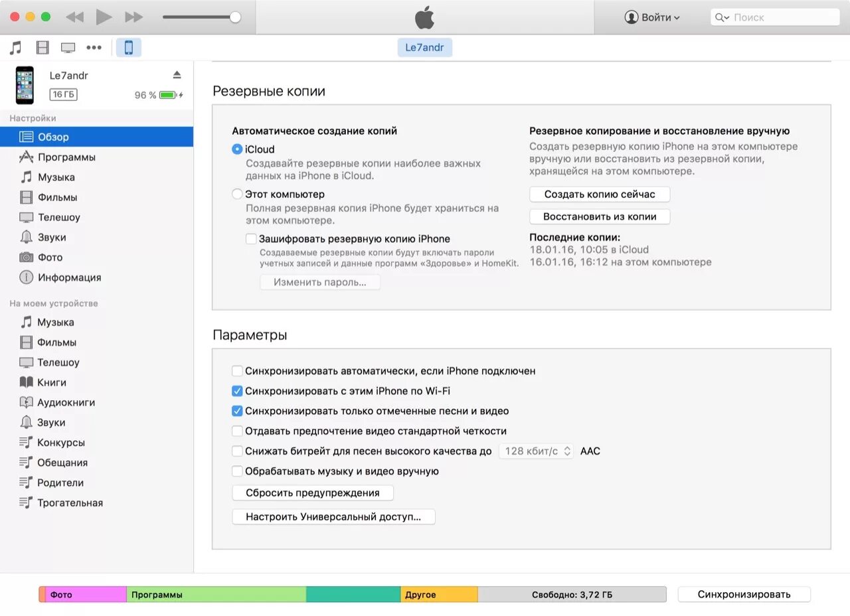
Task: Open the Войти account dropdown
Action: 652,17
